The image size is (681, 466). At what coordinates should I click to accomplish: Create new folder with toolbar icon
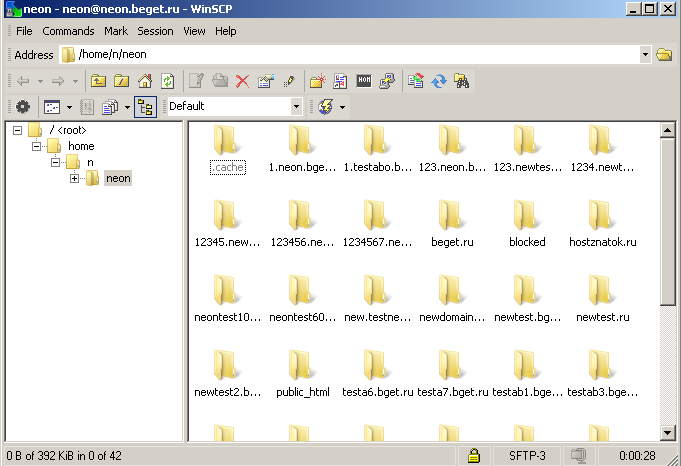[x=317, y=81]
